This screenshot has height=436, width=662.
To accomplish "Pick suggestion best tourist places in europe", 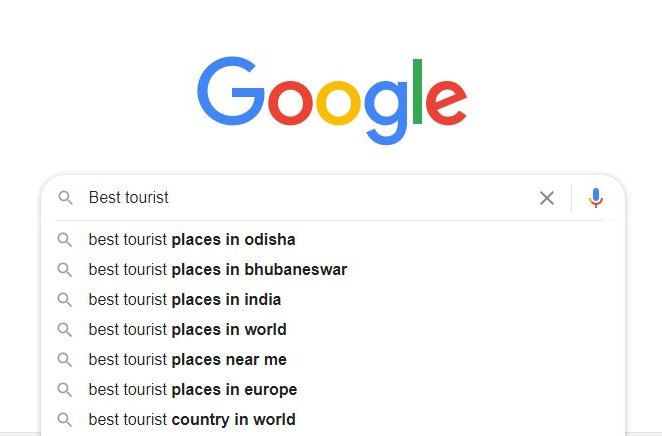I will coord(333,390).
